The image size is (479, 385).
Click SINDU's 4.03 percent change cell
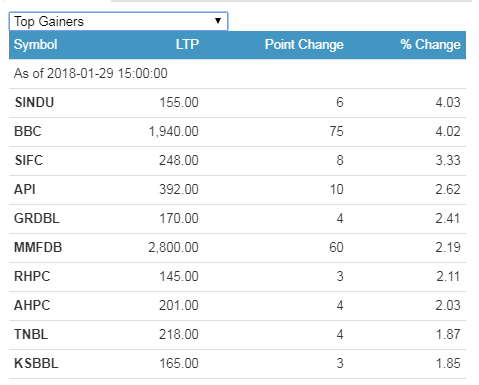(448, 102)
